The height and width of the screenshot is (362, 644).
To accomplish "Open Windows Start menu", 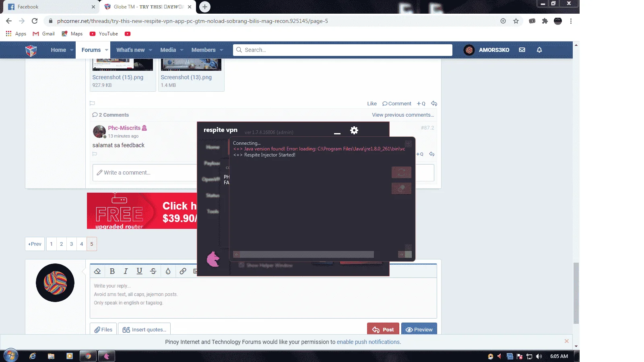I will (x=11, y=356).
